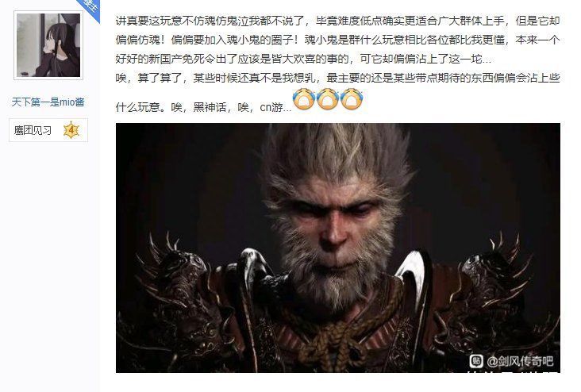Click the 鹰团见习 level badge
Viewport: 581px width, 392px height.
click(x=48, y=130)
